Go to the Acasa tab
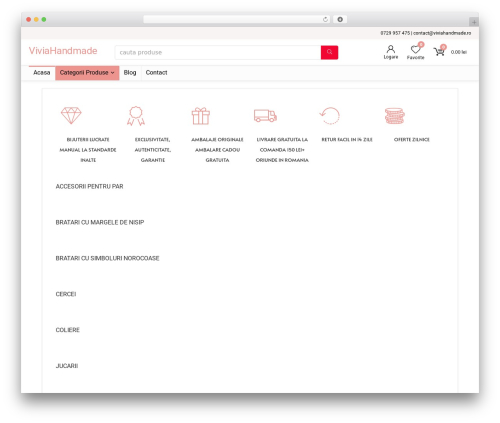This screenshot has height=423, width=500. click(42, 73)
